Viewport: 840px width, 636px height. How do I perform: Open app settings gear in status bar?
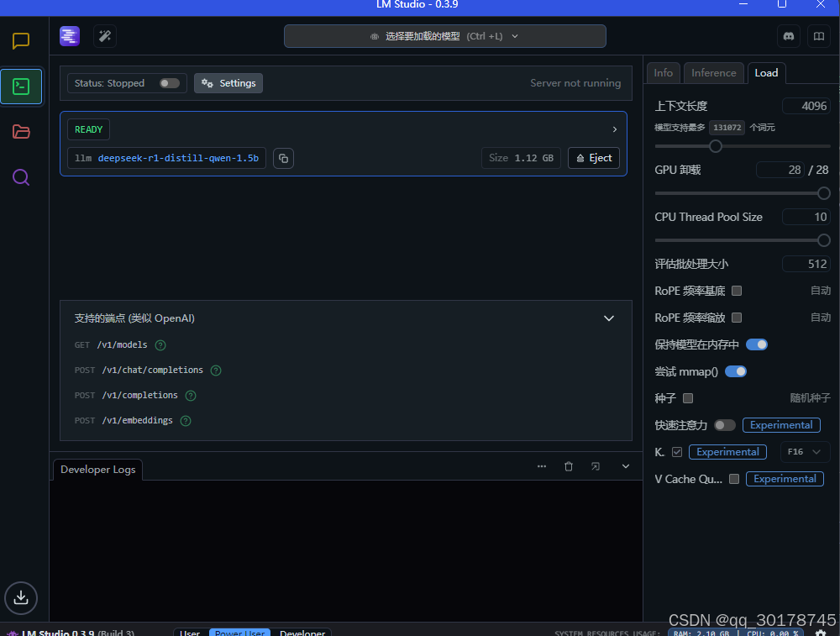pos(820,633)
